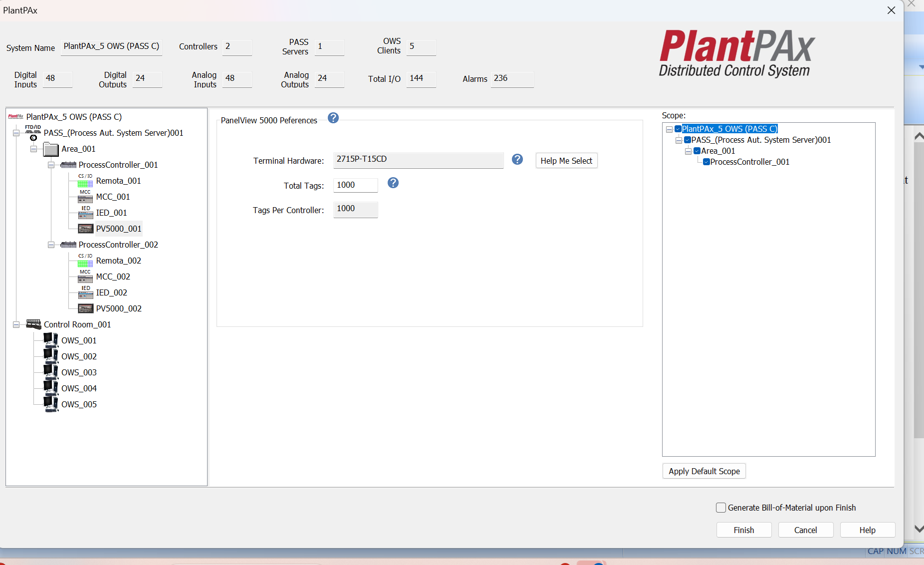Select highlighted PlantPAx_5 OWS scope label
This screenshot has width=924, height=565.
coord(730,129)
